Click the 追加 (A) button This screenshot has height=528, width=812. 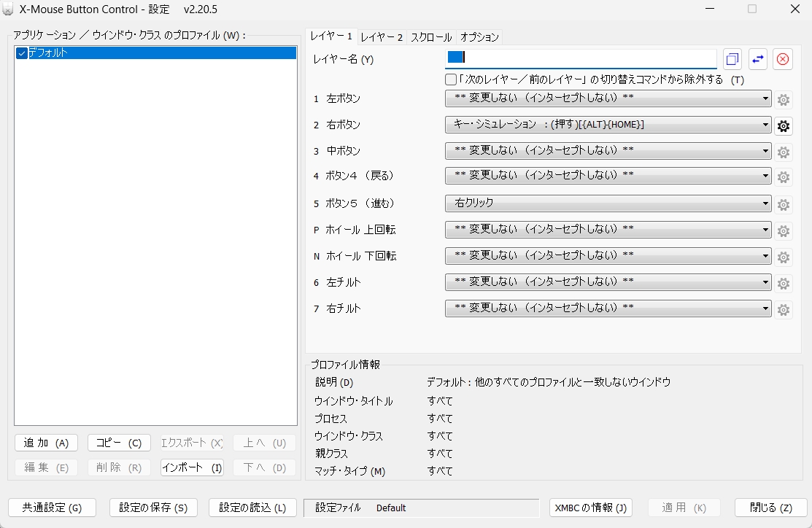46,443
